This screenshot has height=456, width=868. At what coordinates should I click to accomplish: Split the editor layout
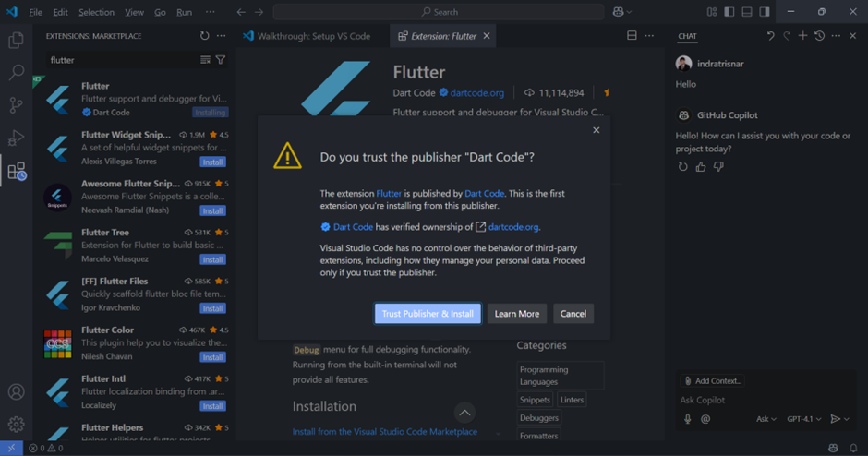632,35
